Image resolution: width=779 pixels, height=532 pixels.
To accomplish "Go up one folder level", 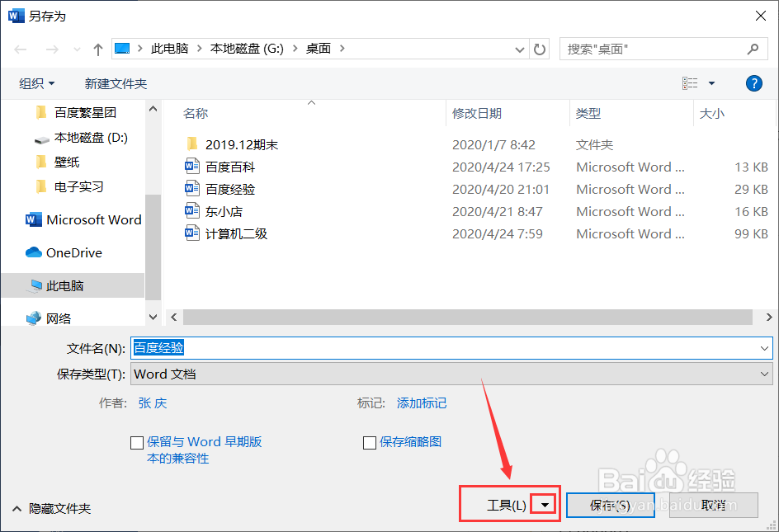I will [x=98, y=49].
